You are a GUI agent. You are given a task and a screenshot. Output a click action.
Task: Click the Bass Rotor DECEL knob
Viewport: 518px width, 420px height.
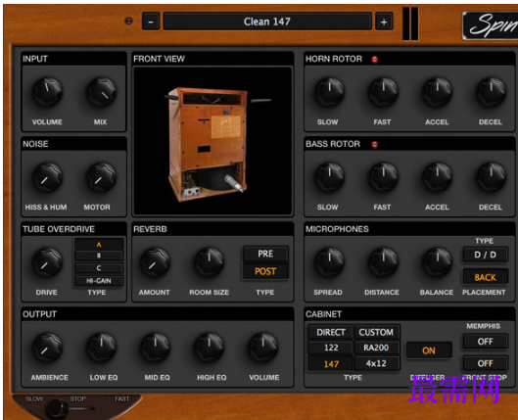(492, 176)
